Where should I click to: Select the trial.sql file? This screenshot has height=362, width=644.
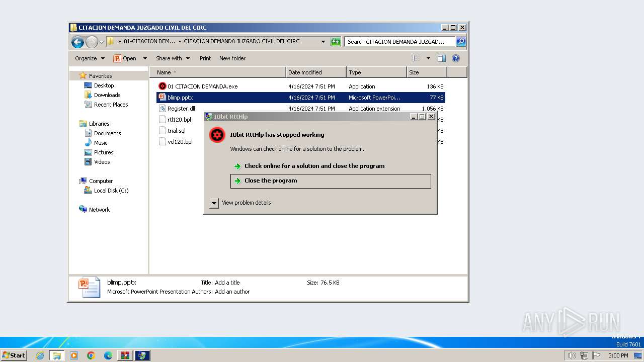click(x=176, y=131)
